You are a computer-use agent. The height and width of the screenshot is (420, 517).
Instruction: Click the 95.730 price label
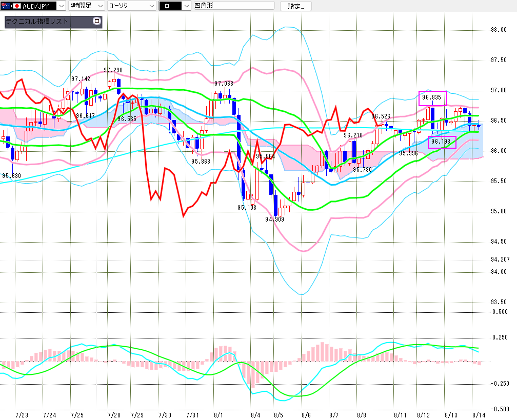[x=362, y=169]
